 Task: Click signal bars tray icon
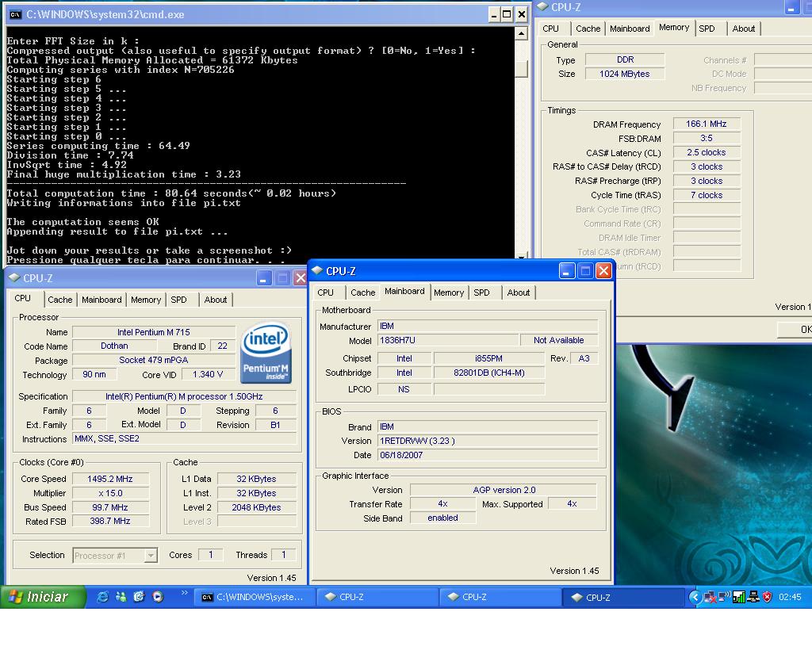pyautogui.click(x=738, y=597)
